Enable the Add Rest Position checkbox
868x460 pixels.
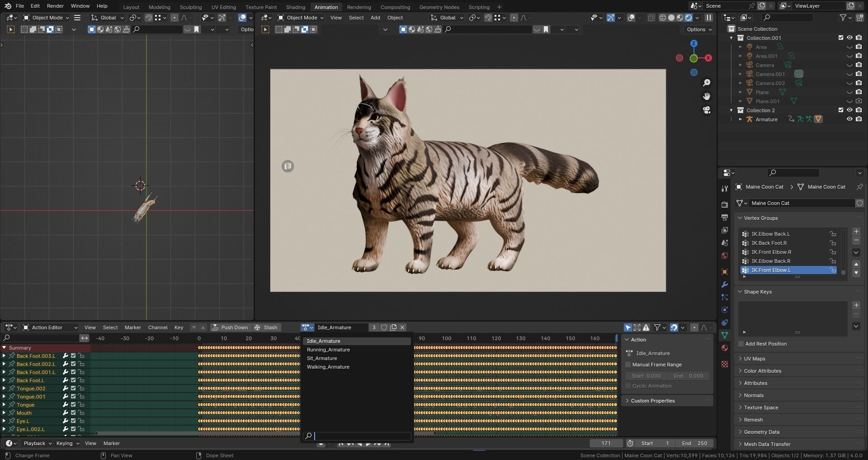[x=741, y=344]
